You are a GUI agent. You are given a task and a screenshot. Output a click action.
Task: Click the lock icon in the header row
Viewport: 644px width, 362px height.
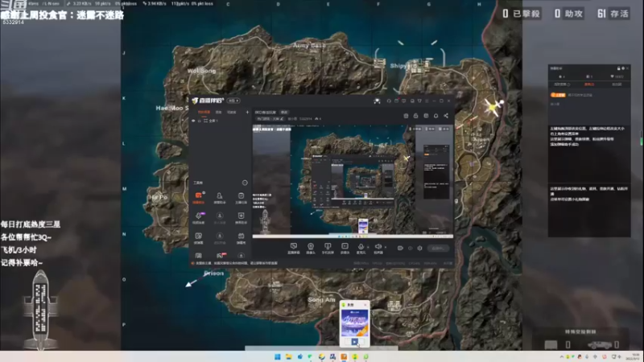[415, 116]
